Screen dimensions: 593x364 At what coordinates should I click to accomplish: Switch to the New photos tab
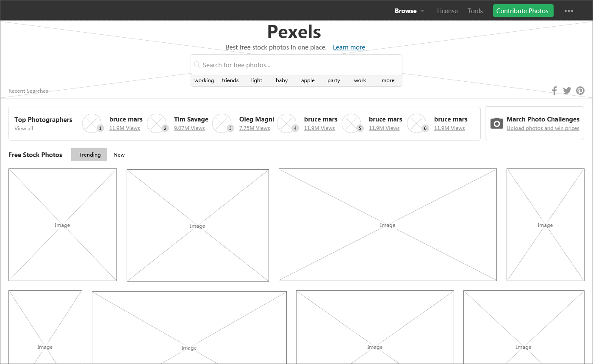click(119, 154)
